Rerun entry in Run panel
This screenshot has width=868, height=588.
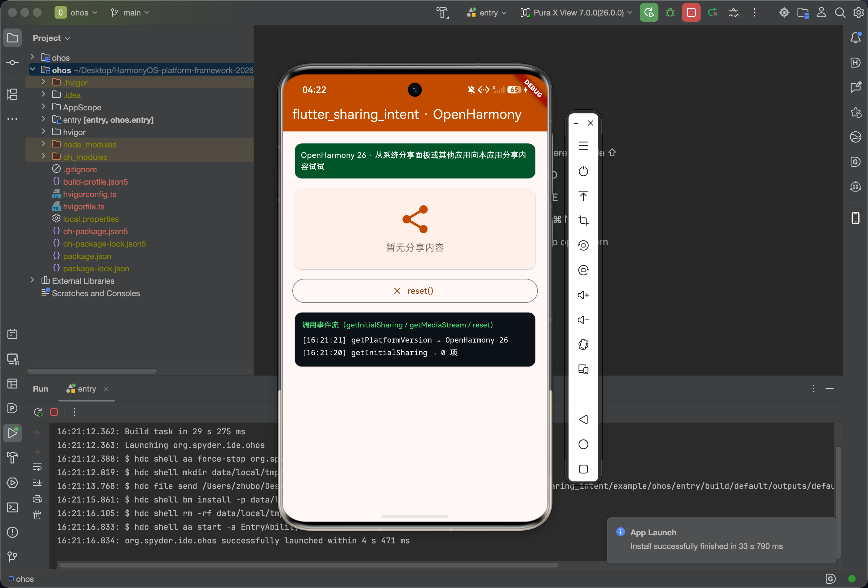(38, 412)
